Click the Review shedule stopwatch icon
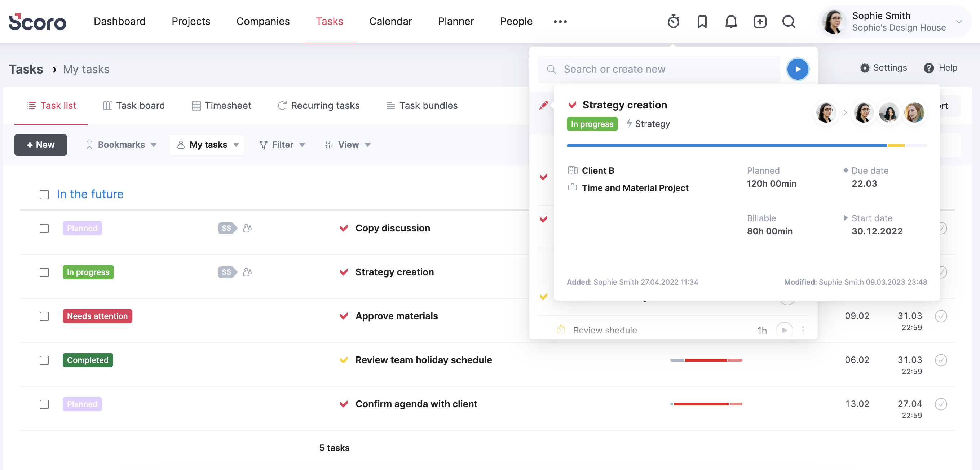 [561, 329]
